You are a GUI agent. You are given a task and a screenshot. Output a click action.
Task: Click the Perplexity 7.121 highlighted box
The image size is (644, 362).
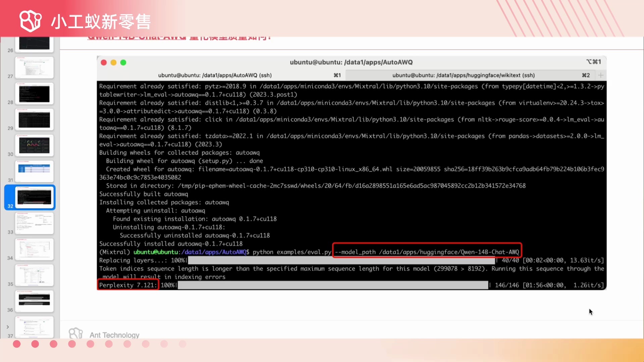point(128,285)
